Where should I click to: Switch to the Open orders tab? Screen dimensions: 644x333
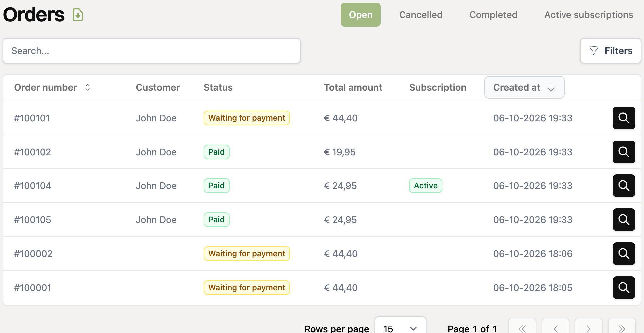click(x=361, y=15)
